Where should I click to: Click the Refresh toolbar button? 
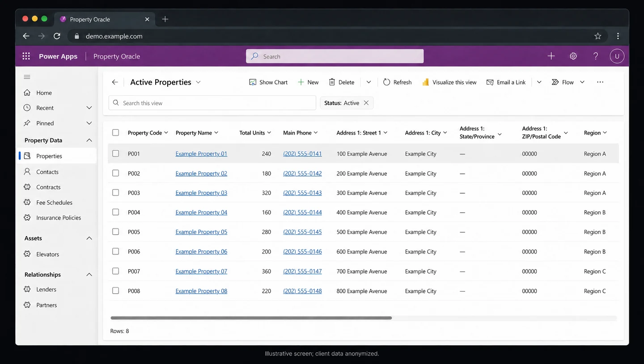click(397, 82)
